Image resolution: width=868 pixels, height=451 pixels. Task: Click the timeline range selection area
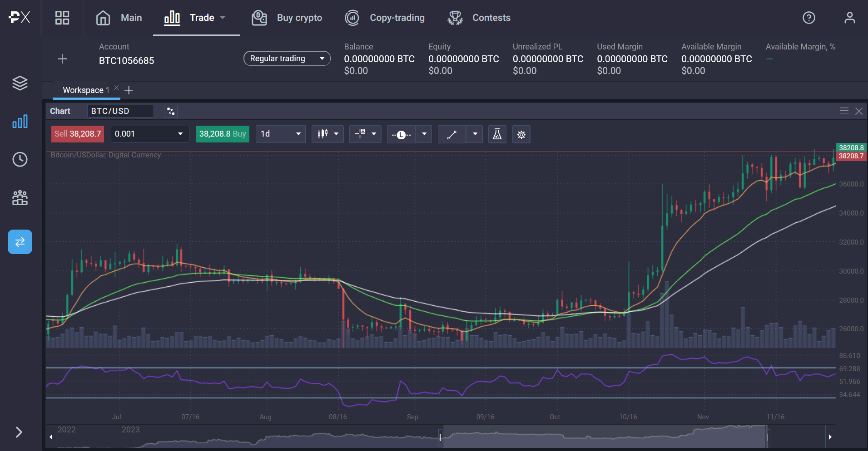pyautogui.click(x=604, y=436)
